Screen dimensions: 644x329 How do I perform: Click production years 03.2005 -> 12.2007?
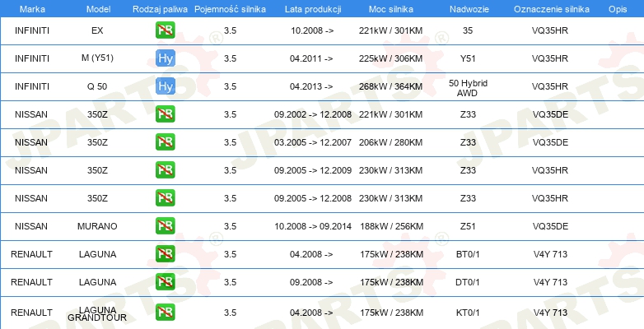coord(313,142)
